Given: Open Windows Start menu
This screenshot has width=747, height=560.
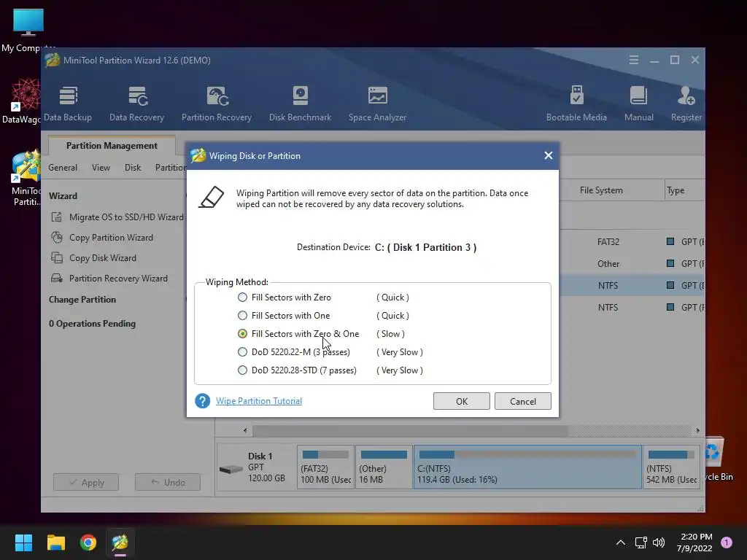Looking at the screenshot, I should (23, 542).
